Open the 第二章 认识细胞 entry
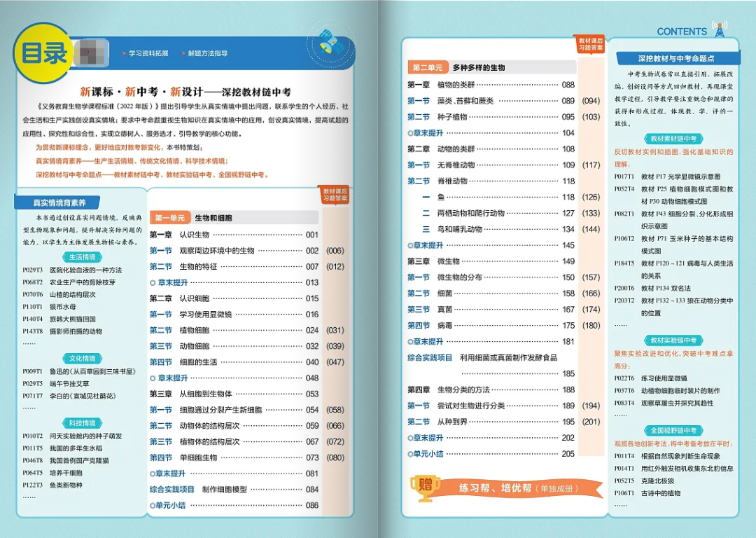This screenshot has width=756, height=538. click(x=234, y=298)
